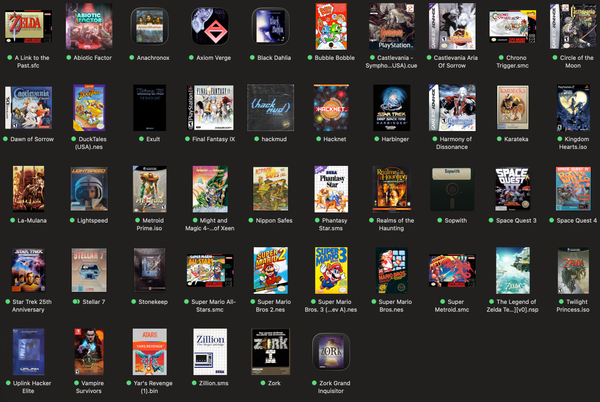Screen dimensions: 600x402
Task: Click the Sopwith floppy disk icon
Action: click(452, 189)
